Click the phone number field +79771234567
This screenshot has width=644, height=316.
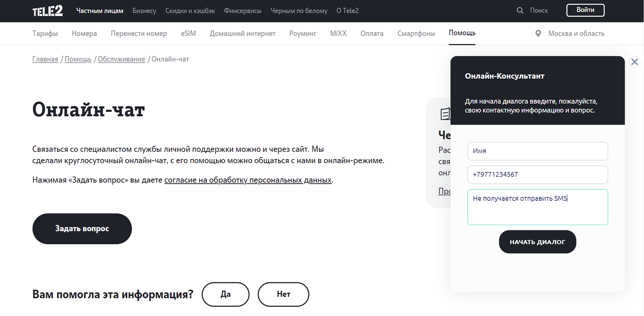pyautogui.click(x=538, y=175)
